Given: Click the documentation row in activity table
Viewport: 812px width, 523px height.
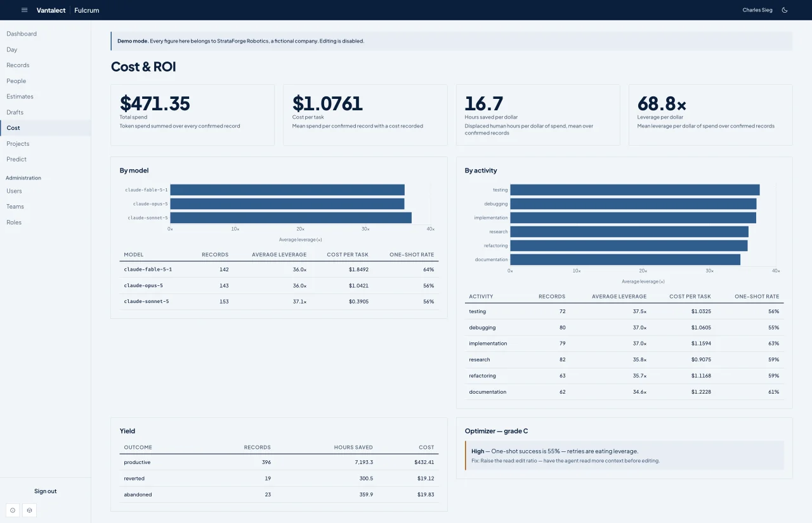Looking at the screenshot, I should pos(624,392).
